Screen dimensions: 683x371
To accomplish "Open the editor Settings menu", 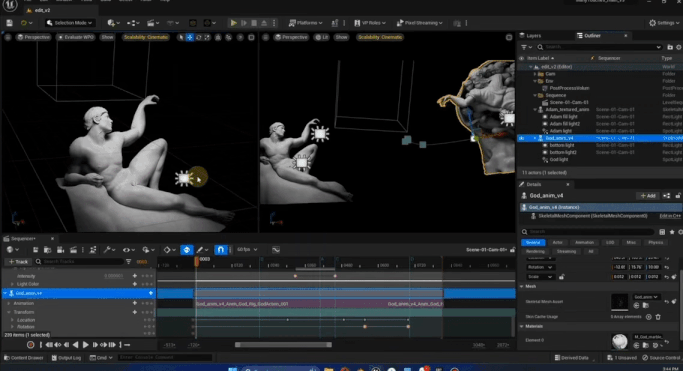I will (x=664, y=23).
